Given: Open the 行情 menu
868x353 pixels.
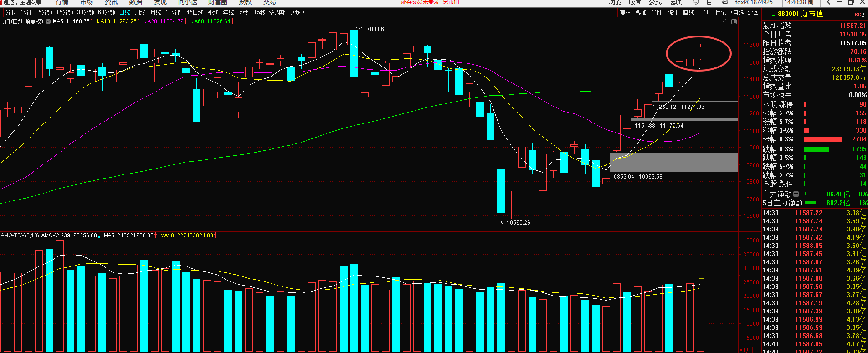Looking at the screenshot, I should click(62, 2).
